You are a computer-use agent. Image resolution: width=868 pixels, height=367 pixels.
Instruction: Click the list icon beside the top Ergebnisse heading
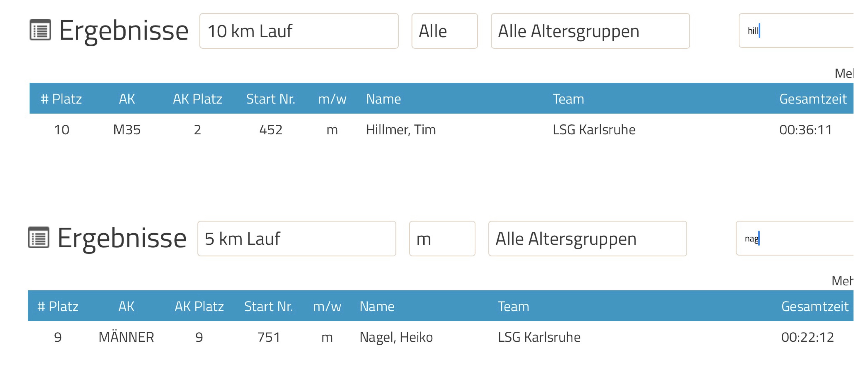point(40,30)
